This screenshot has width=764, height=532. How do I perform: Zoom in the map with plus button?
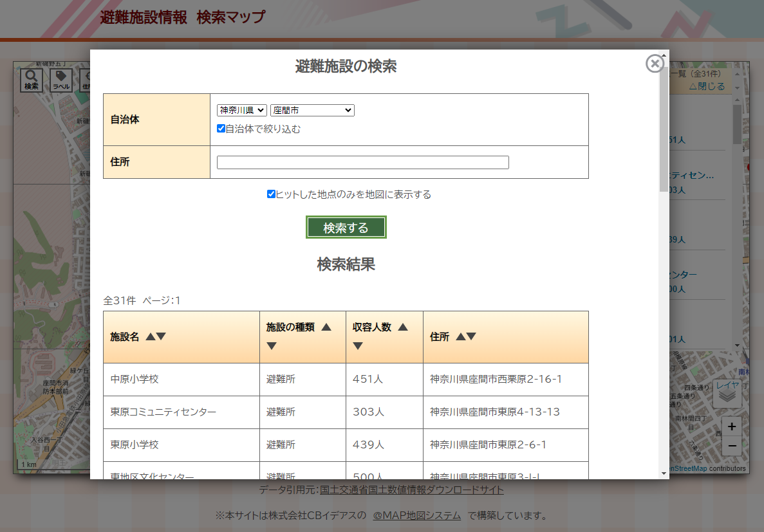click(x=731, y=427)
